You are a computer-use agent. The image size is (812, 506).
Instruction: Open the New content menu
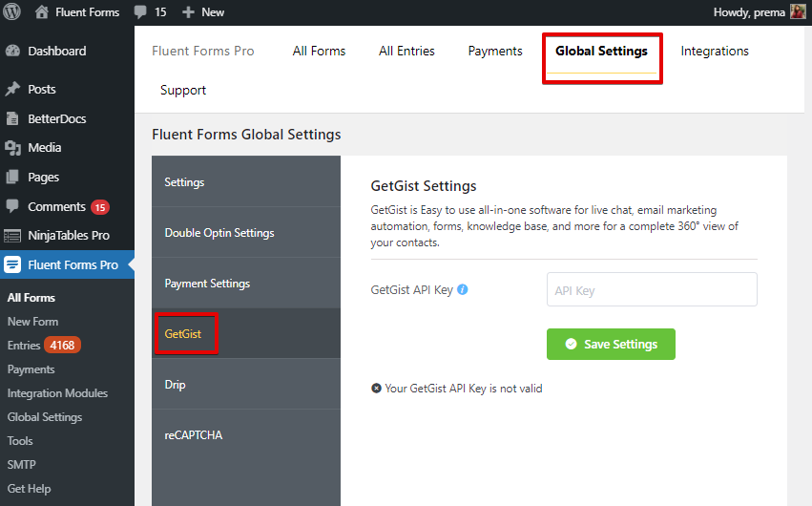(213, 11)
